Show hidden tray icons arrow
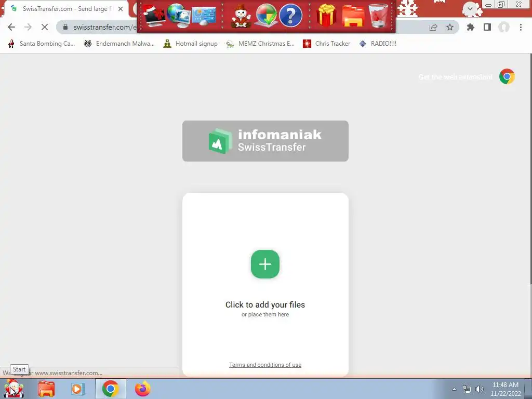 coord(454,389)
